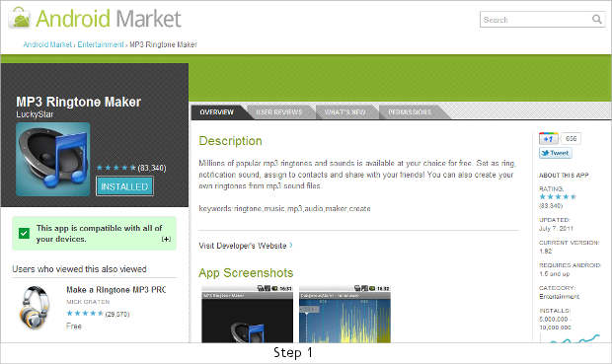The width and height of the screenshot is (612, 364).
Task: Click the green compatibility checkmark box
Action: coord(24,234)
